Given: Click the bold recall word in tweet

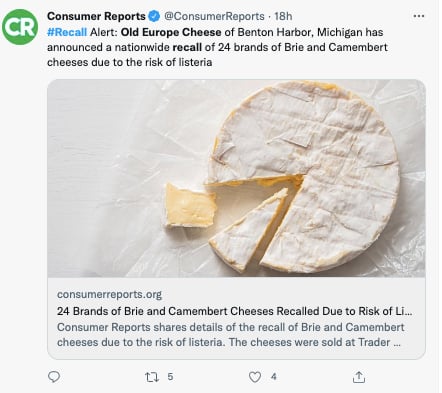Looking at the screenshot, I should (x=187, y=47).
